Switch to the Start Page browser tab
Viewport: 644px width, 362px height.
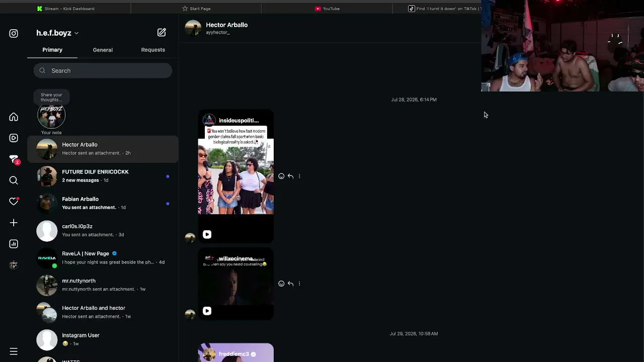point(196,9)
